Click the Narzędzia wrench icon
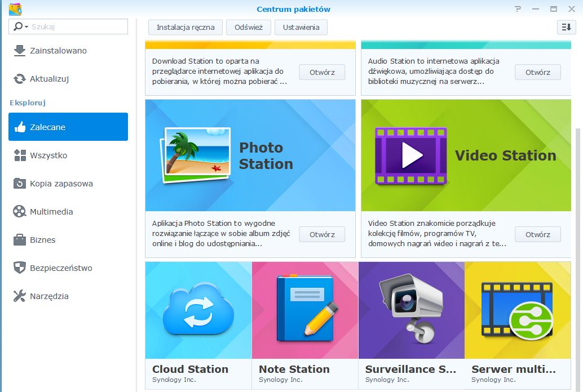The height and width of the screenshot is (392, 583). 19,296
